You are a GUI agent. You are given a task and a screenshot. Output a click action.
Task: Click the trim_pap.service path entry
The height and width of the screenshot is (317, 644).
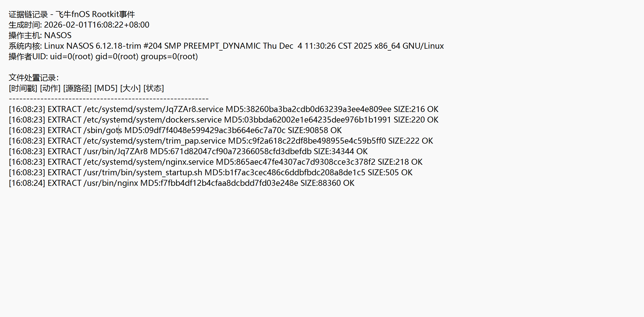click(x=155, y=141)
